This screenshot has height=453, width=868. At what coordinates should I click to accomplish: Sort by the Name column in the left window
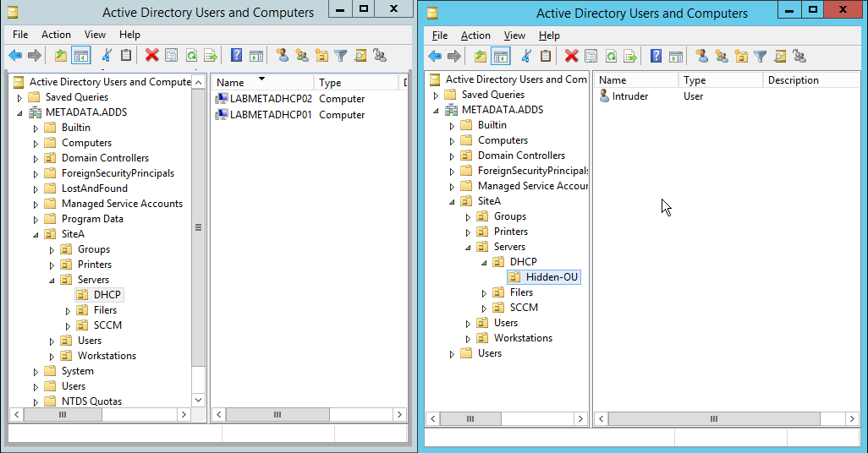[262, 83]
